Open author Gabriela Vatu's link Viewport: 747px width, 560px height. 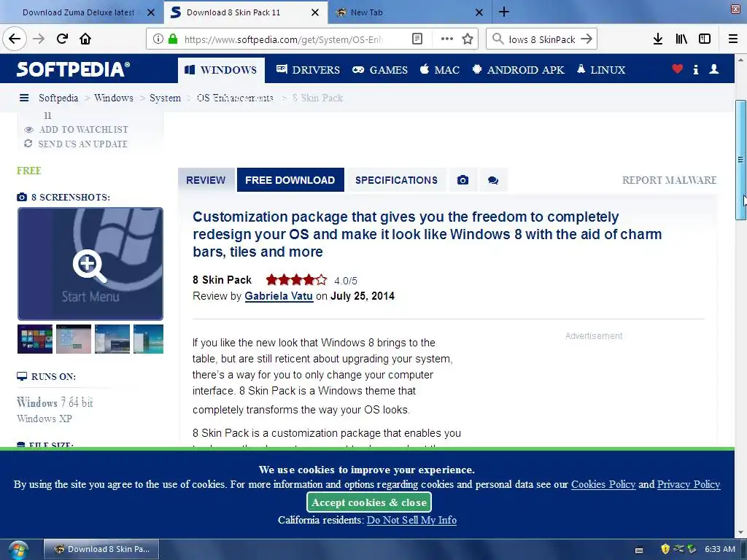(279, 296)
